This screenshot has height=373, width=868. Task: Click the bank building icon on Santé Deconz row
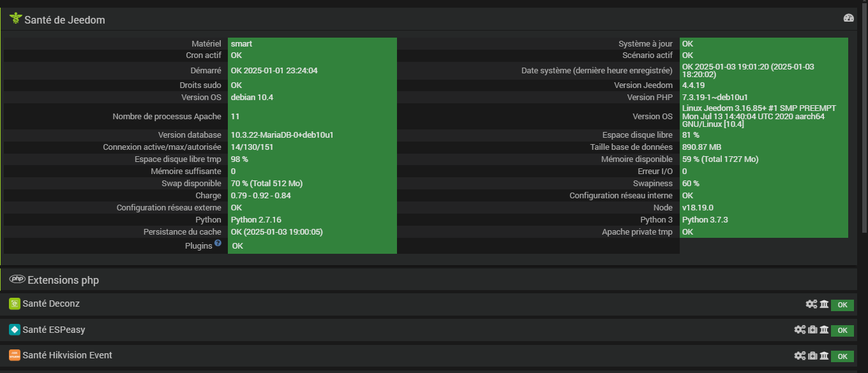[824, 304]
